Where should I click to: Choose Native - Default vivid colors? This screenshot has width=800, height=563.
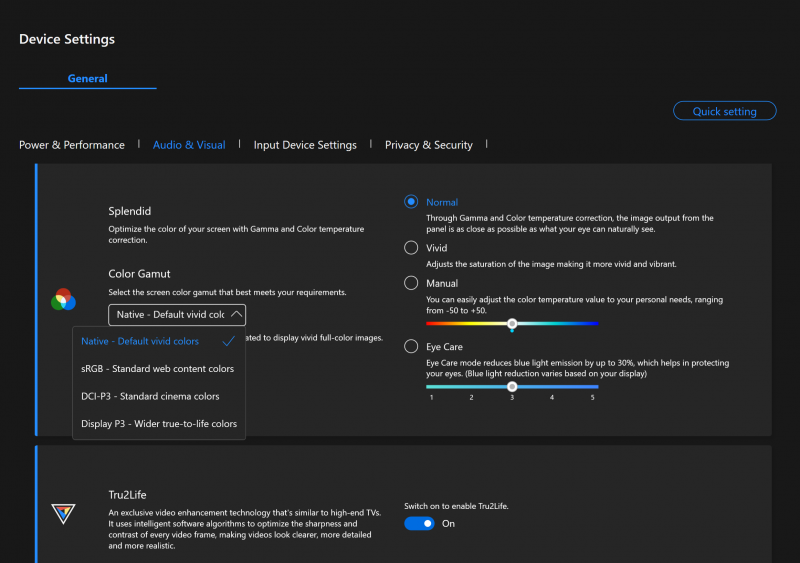pos(158,341)
